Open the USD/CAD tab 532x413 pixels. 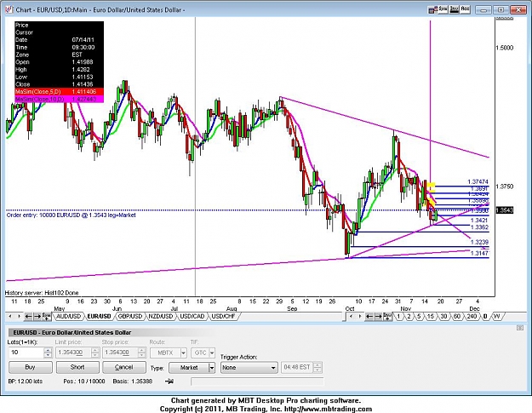pos(192,317)
